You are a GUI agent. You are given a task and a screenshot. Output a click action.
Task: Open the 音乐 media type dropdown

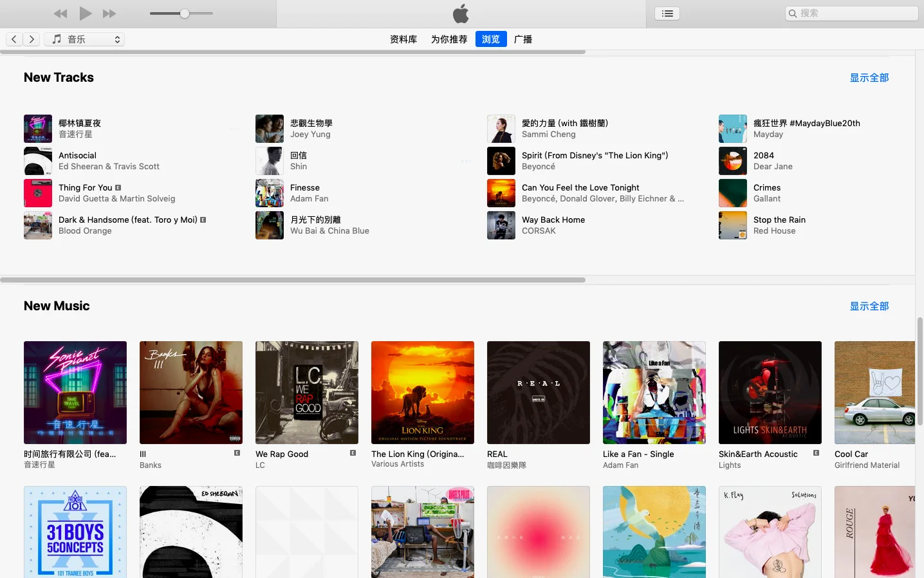pyautogui.click(x=84, y=39)
